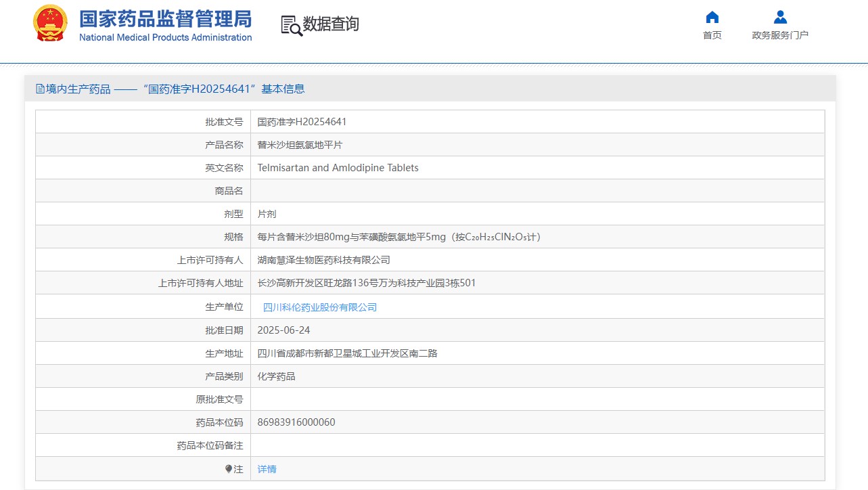Click the 上市许可持有人 row label
The height and width of the screenshot is (490, 868).
[210, 260]
